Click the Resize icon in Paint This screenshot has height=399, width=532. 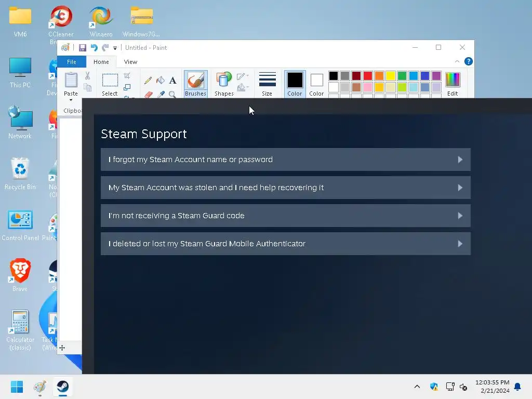coord(127,87)
